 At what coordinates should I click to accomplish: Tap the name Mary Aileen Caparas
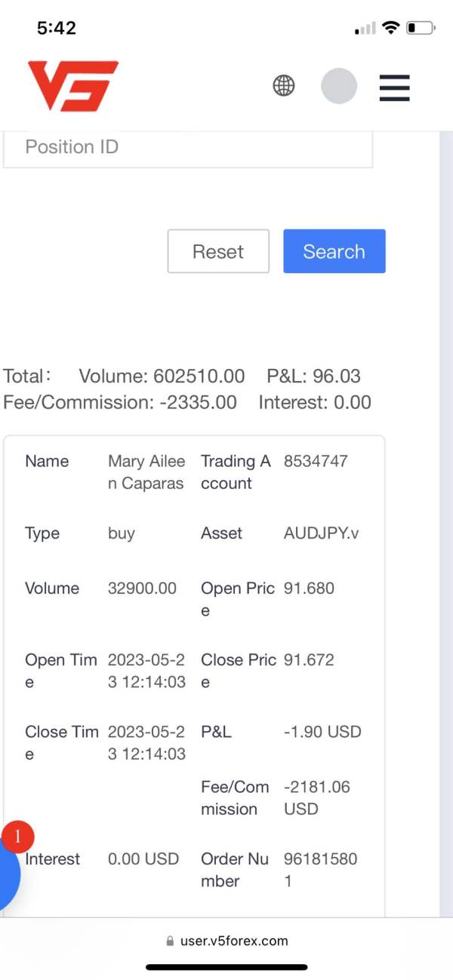point(146,472)
